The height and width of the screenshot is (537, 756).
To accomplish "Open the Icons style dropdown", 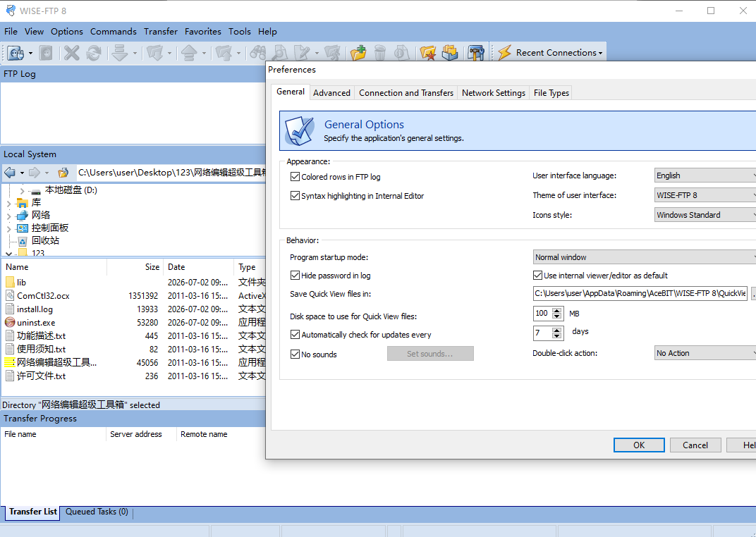I will (x=705, y=215).
